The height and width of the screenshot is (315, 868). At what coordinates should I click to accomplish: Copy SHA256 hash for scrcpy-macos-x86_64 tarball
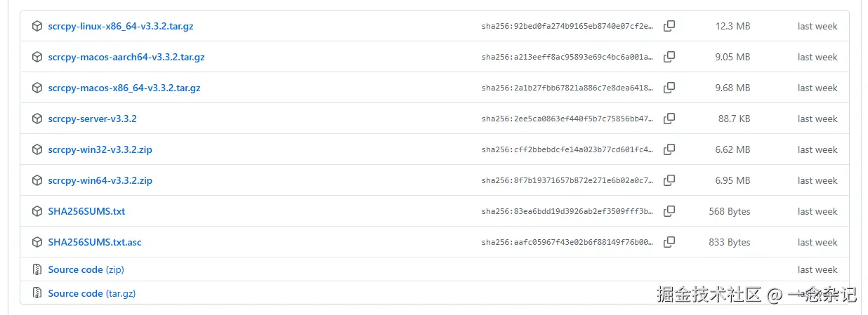(669, 88)
